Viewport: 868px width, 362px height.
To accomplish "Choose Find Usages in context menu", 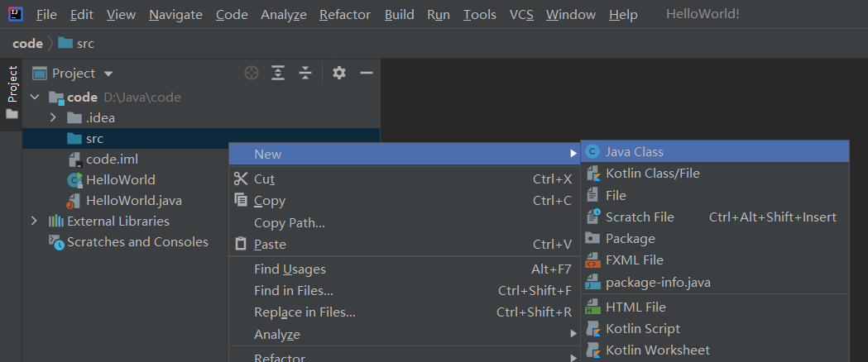I will tap(405, 269).
